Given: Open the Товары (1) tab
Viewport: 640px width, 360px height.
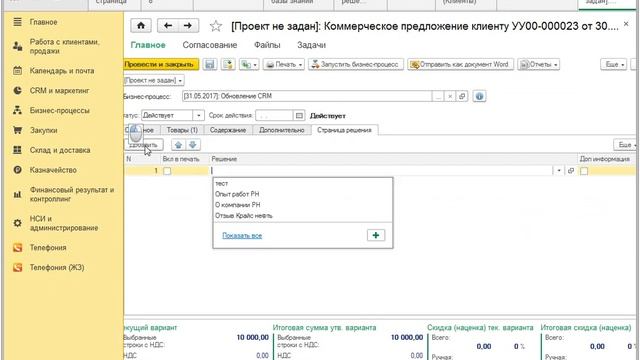Looking at the screenshot, I should [182, 130].
